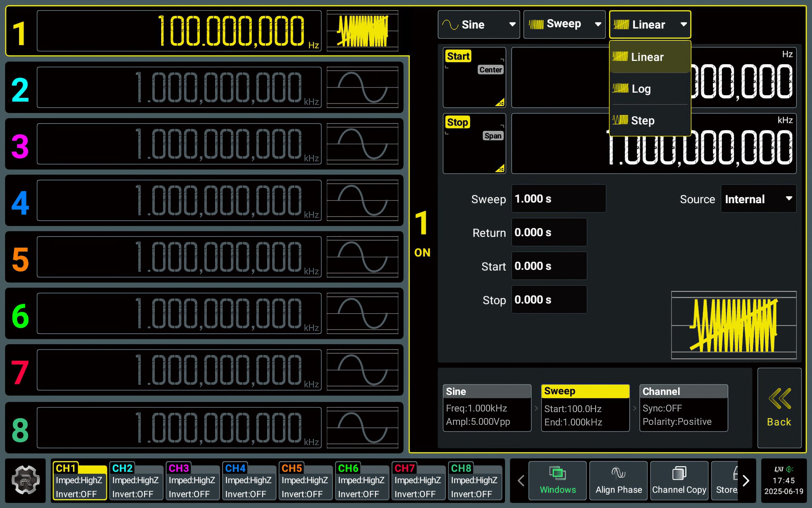Choose Log from sweep type list
The image size is (812, 508).
coord(650,89)
